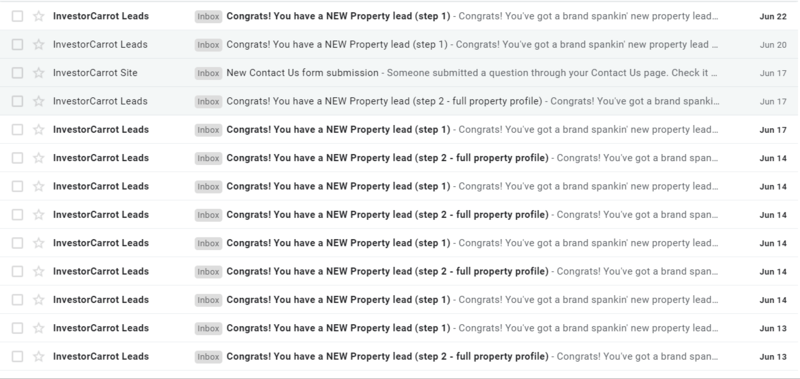This screenshot has width=800, height=379.
Task: Check the box for Jun 20 email
Action: point(17,44)
